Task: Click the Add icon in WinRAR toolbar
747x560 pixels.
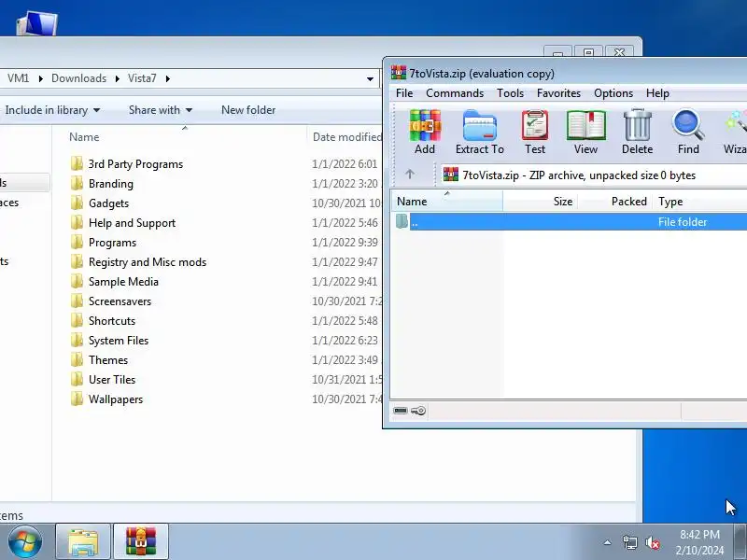Action: click(425, 126)
